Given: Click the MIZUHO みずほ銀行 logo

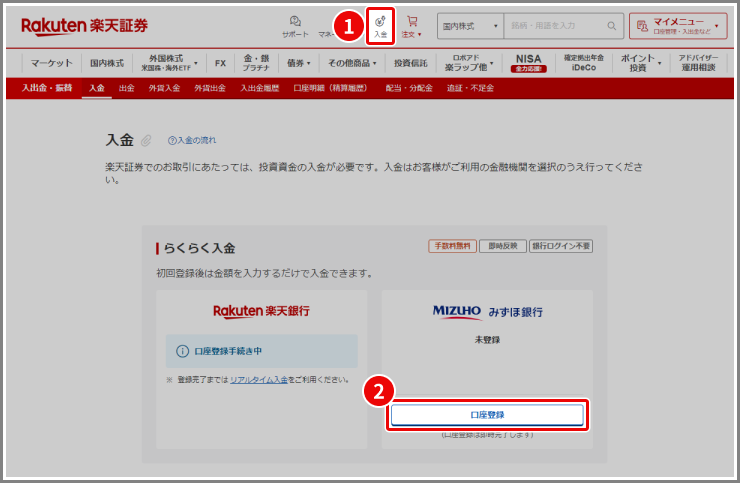Looking at the screenshot, I should click(488, 312).
